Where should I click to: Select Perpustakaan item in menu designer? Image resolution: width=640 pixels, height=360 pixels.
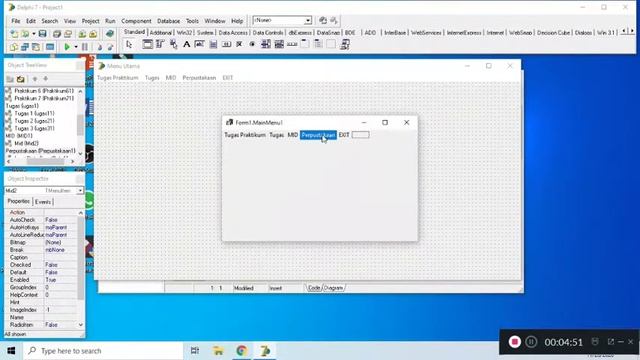pos(318,135)
